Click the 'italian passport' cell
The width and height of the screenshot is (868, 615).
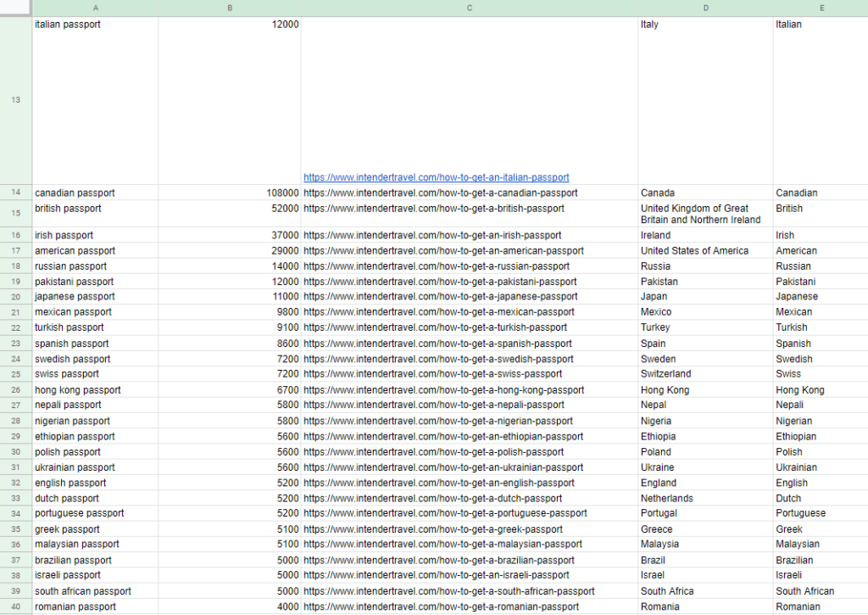tap(95, 100)
